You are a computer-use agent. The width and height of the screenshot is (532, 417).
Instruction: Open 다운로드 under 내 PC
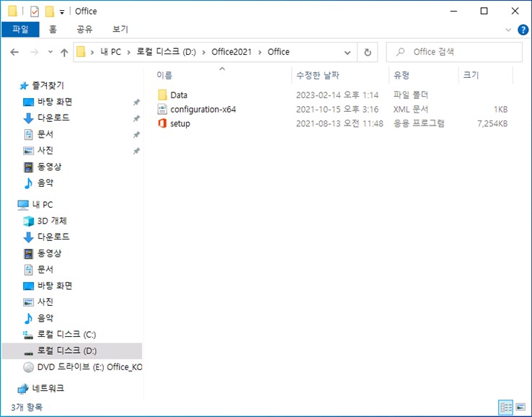(53, 237)
